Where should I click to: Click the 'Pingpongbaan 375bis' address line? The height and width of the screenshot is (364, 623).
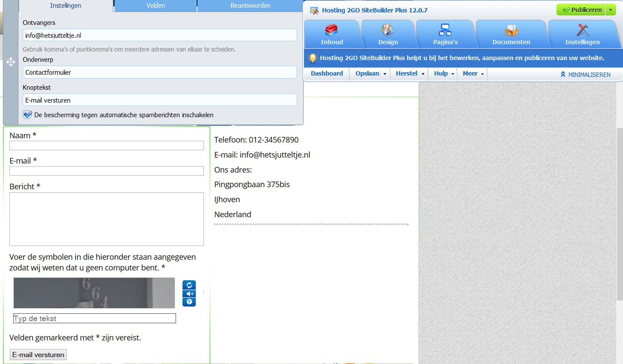(x=252, y=185)
